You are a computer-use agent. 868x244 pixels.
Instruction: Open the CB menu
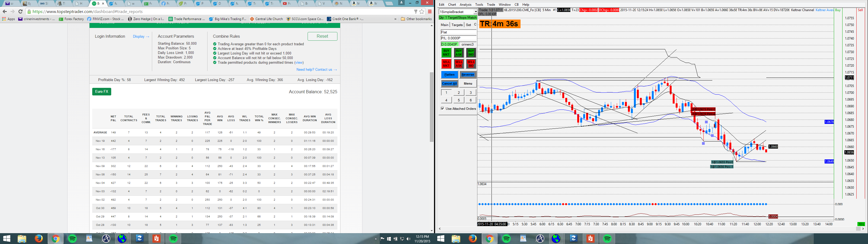[x=516, y=5]
